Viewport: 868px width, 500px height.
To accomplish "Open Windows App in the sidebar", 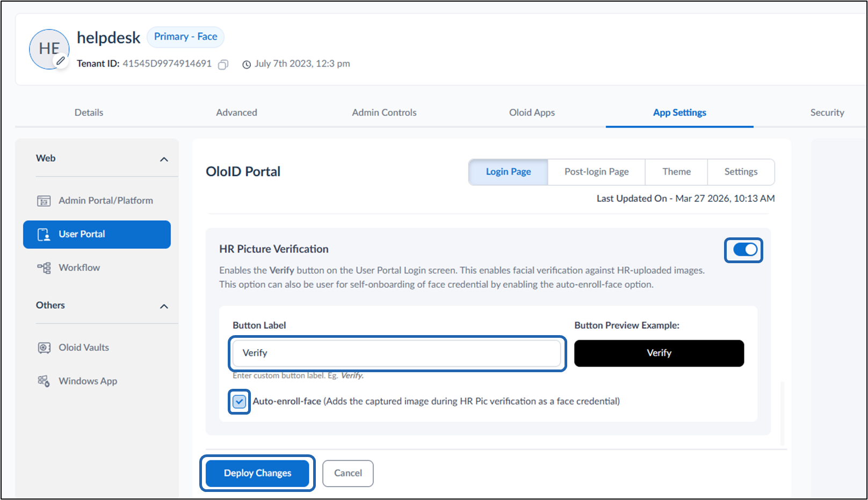I will pyautogui.click(x=97, y=381).
